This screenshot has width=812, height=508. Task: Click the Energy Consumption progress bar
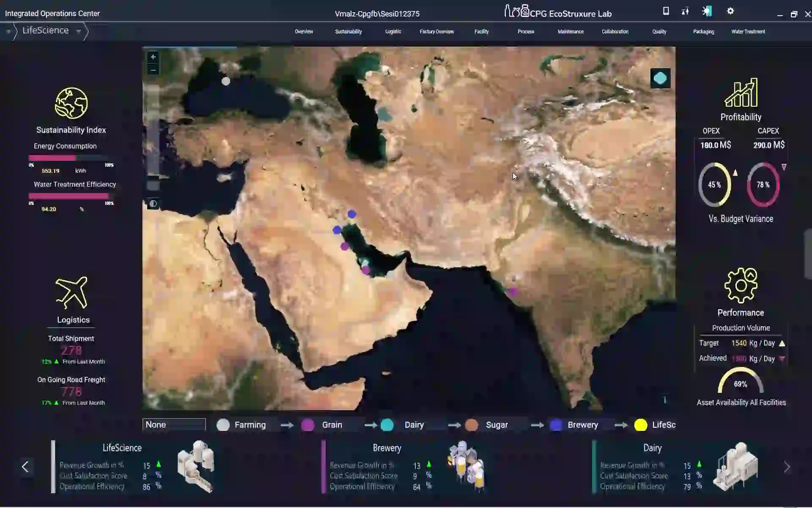(71, 158)
